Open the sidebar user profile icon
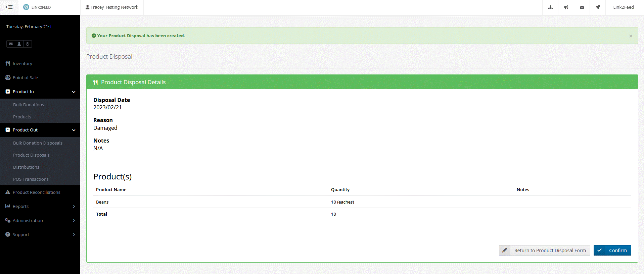 pyautogui.click(x=19, y=44)
